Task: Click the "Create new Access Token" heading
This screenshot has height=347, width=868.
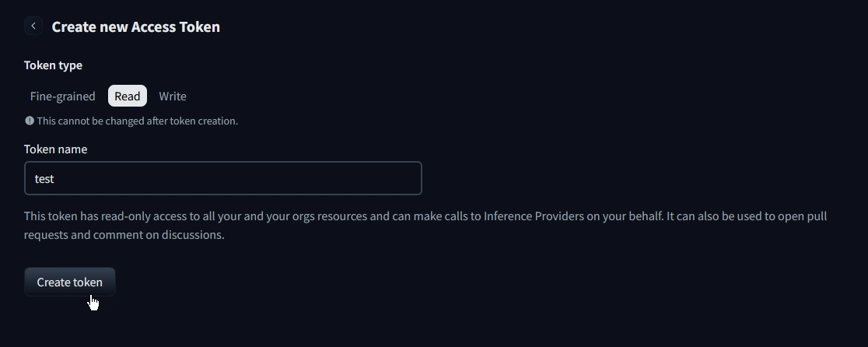Action: (x=135, y=26)
